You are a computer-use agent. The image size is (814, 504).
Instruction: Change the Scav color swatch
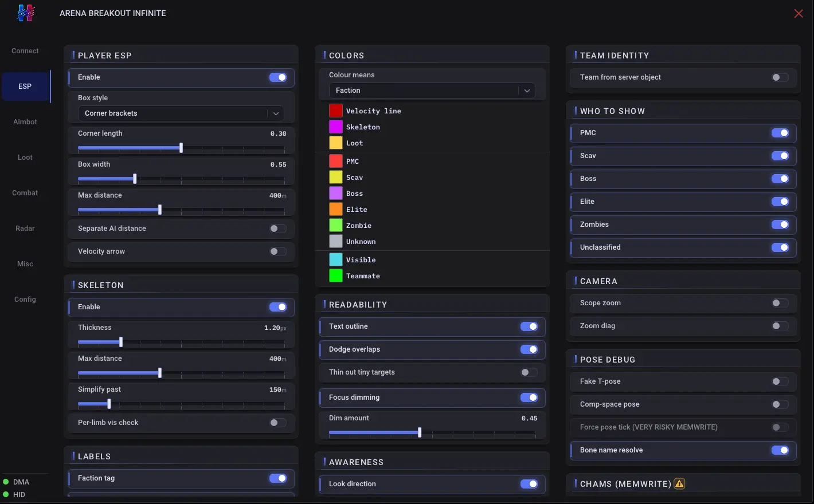point(336,177)
